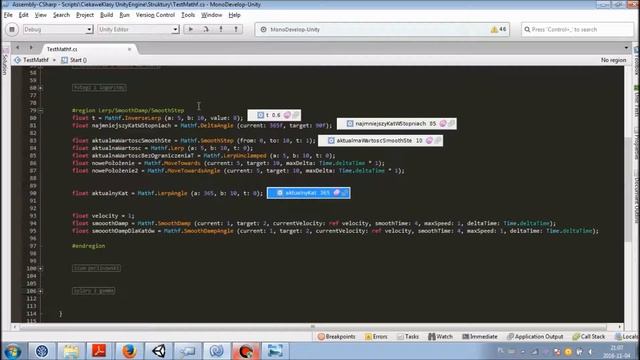Open the View menu
Viewport: 640px width, 360px height.
click(x=40, y=15)
